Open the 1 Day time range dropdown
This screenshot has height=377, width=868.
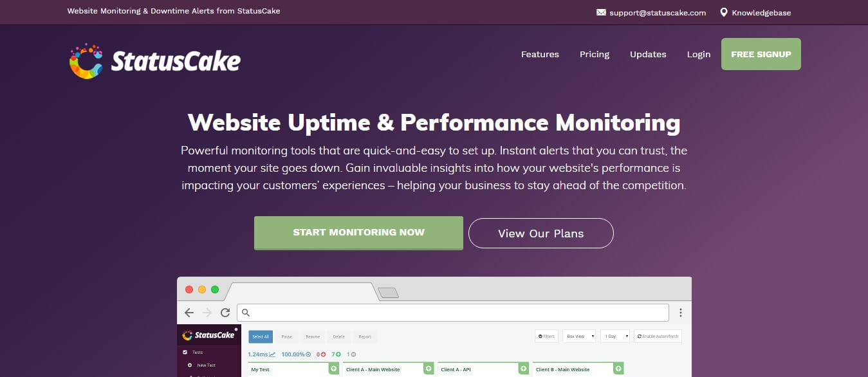pos(614,336)
